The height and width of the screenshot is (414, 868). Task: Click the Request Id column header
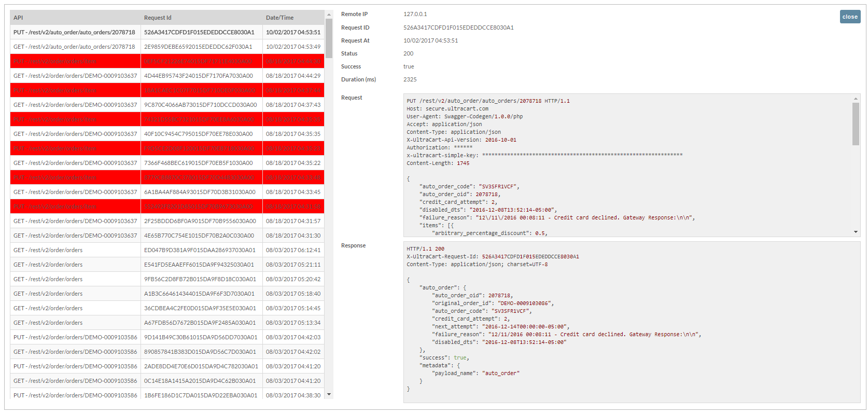(x=202, y=18)
